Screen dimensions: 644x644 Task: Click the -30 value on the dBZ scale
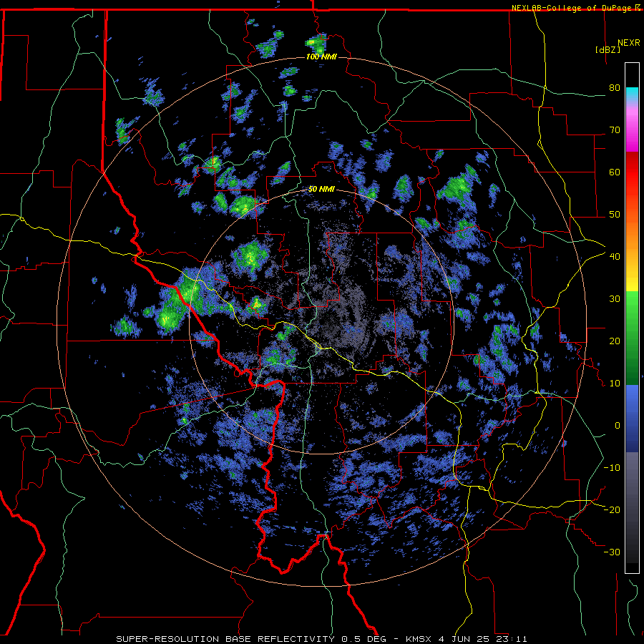[612, 552]
